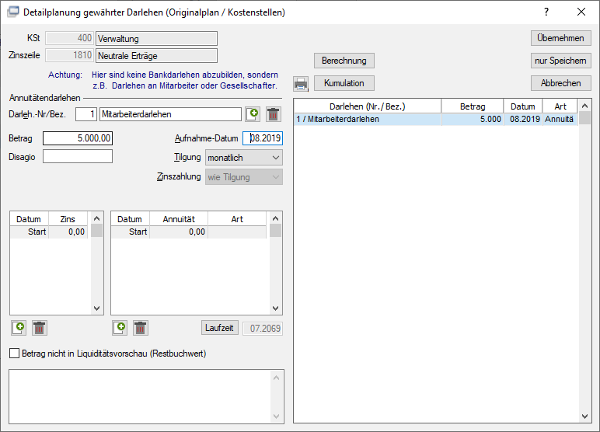This screenshot has width=600, height=432.
Task: Add an Annuität row with the green plus icon
Action: tap(120, 328)
